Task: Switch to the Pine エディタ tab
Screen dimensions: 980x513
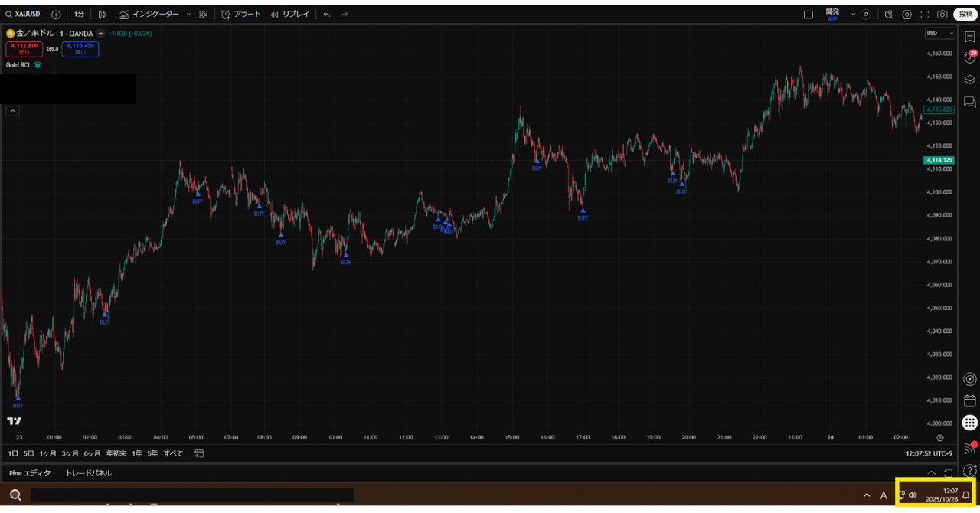Action: [30, 473]
